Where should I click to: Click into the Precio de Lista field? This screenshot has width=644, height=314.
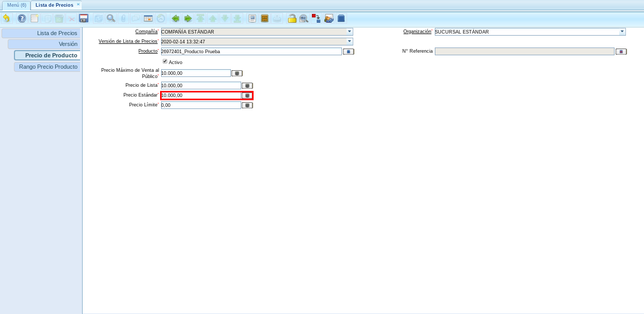tap(201, 86)
